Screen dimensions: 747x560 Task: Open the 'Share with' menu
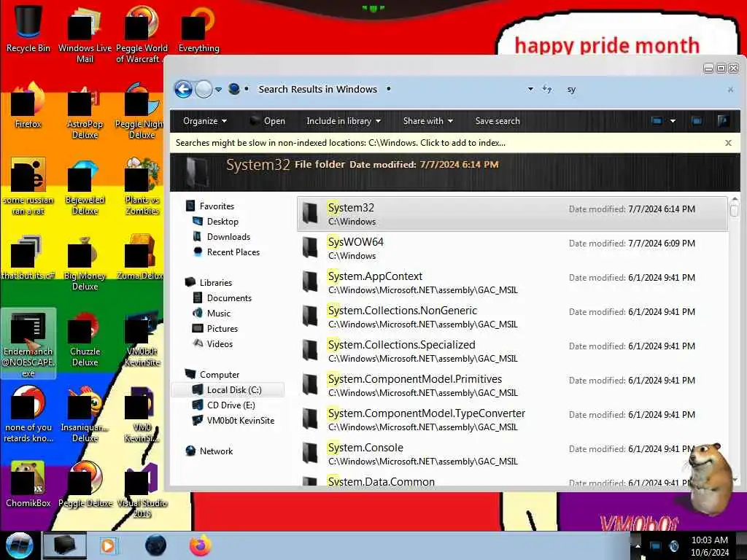(x=427, y=121)
